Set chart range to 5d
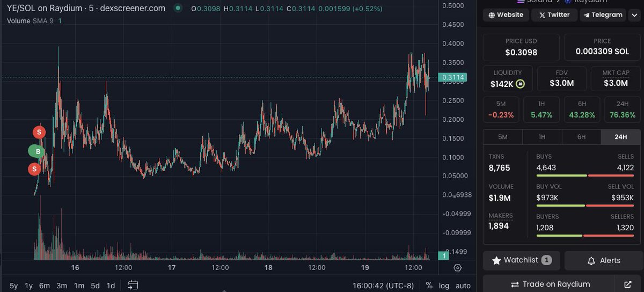The height and width of the screenshot is (292, 644). point(95,285)
